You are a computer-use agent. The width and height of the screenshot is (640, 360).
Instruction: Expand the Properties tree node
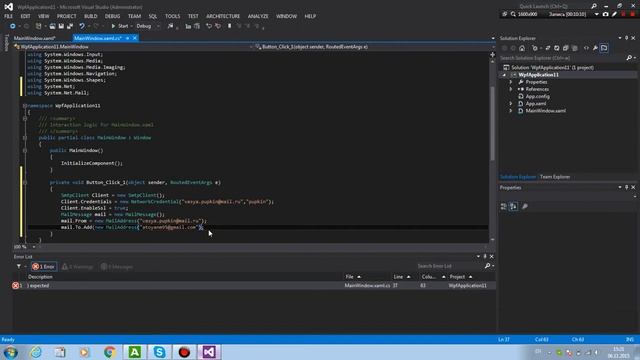coord(511,82)
